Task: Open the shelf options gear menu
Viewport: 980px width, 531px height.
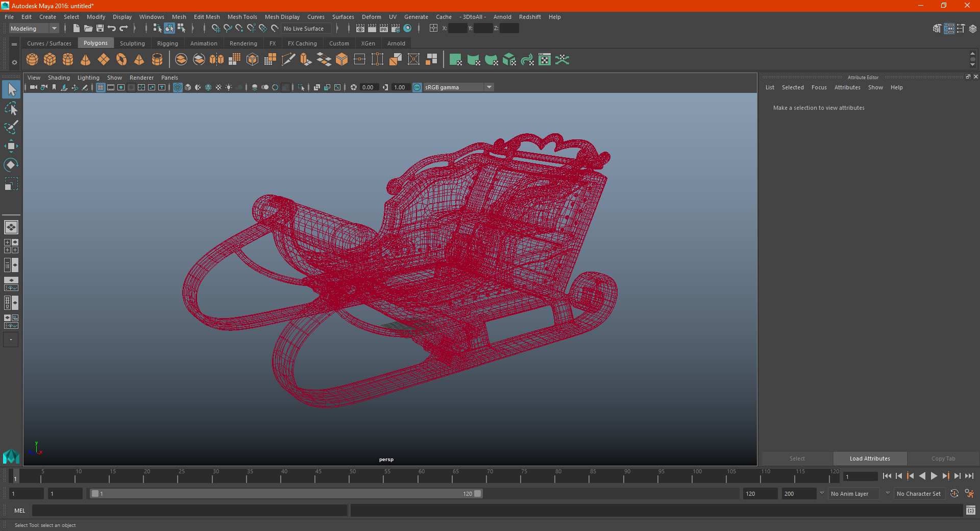Action: click(x=14, y=62)
